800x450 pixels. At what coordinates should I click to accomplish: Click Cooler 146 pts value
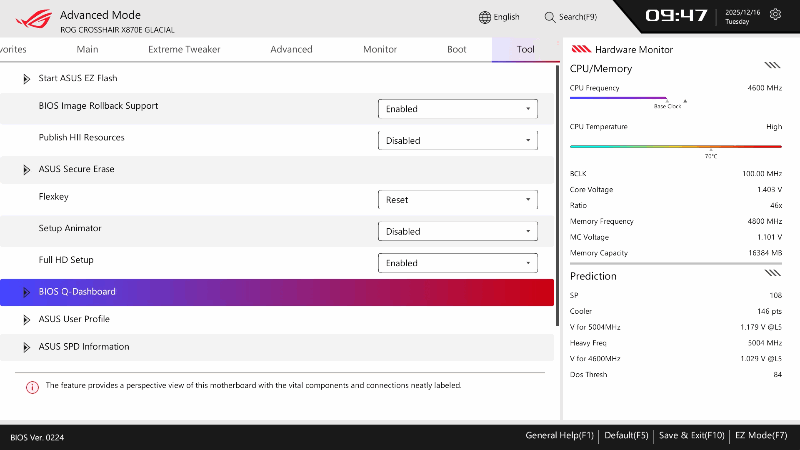point(769,311)
